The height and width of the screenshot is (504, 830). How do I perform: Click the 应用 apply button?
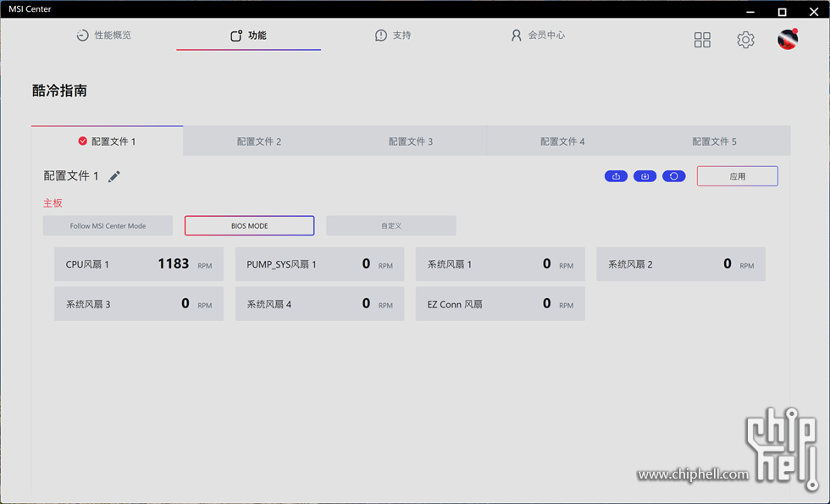pos(737,176)
